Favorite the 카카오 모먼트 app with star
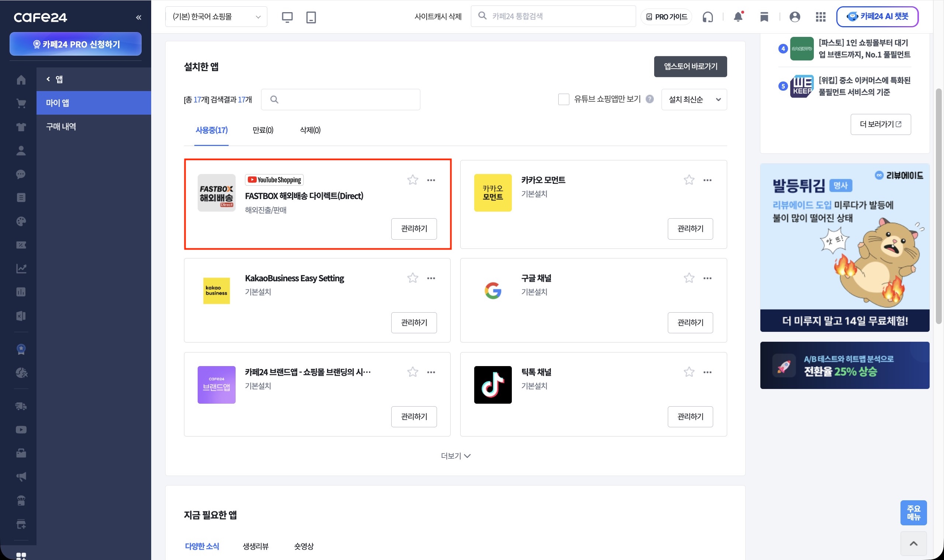This screenshot has height=560, width=944. coord(689,180)
